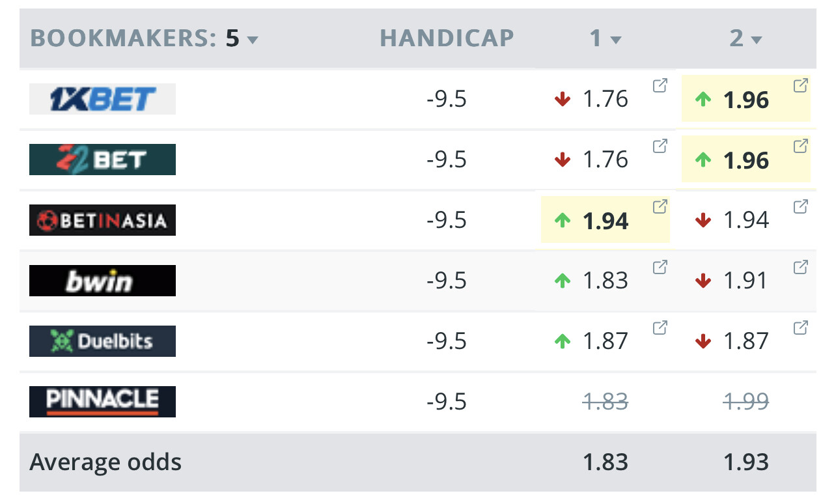Sort by column 2 dropdown arrow
836x504 pixels.
click(x=756, y=40)
